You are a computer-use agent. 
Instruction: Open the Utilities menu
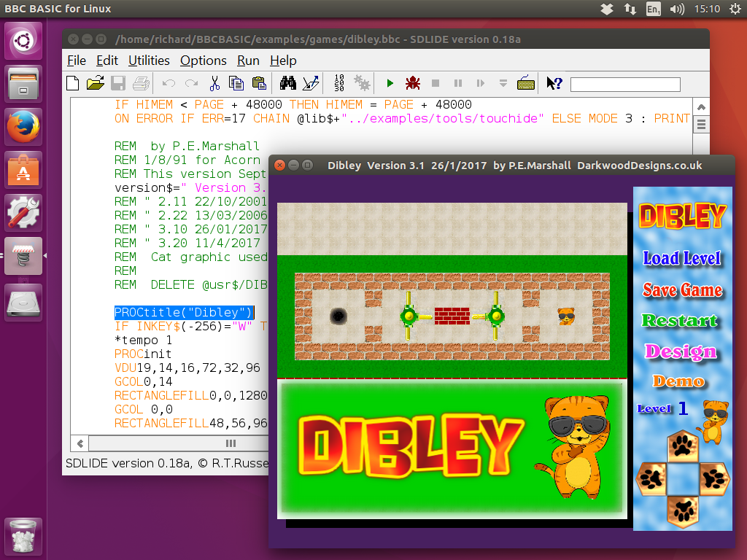pos(149,61)
